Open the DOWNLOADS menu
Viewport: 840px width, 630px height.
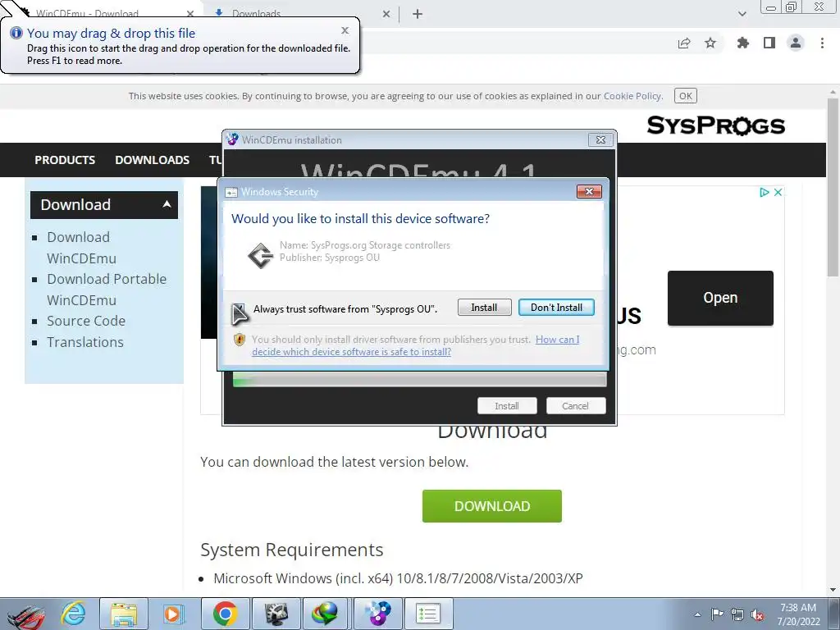tap(152, 160)
